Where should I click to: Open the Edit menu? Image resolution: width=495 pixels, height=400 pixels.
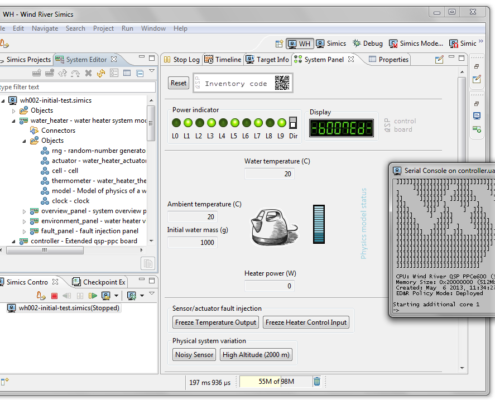coord(18,29)
